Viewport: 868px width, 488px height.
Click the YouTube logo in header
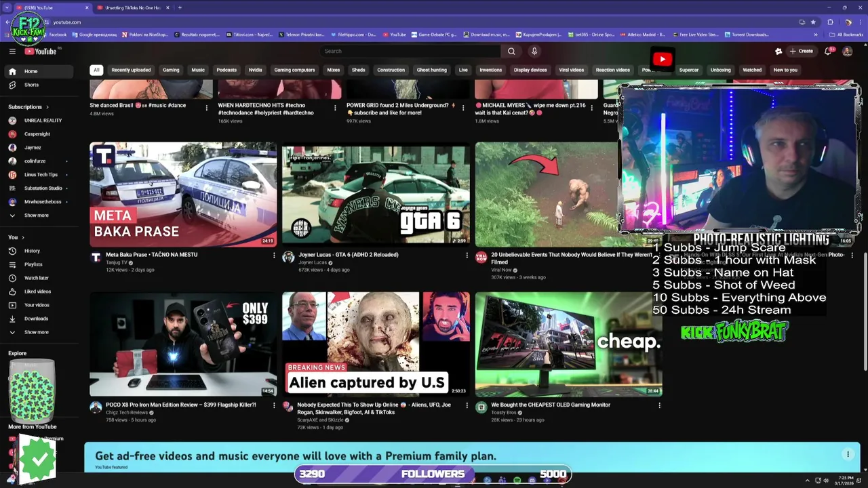coord(41,52)
